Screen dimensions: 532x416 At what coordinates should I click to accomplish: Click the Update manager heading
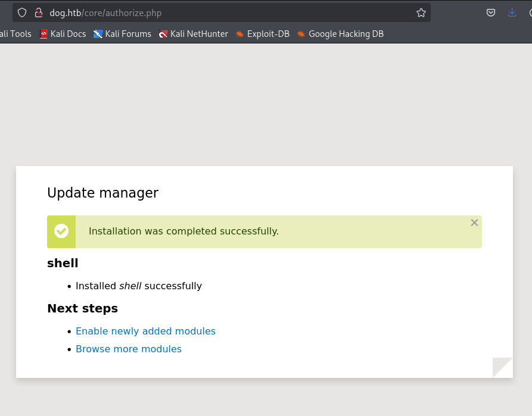click(103, 193)
